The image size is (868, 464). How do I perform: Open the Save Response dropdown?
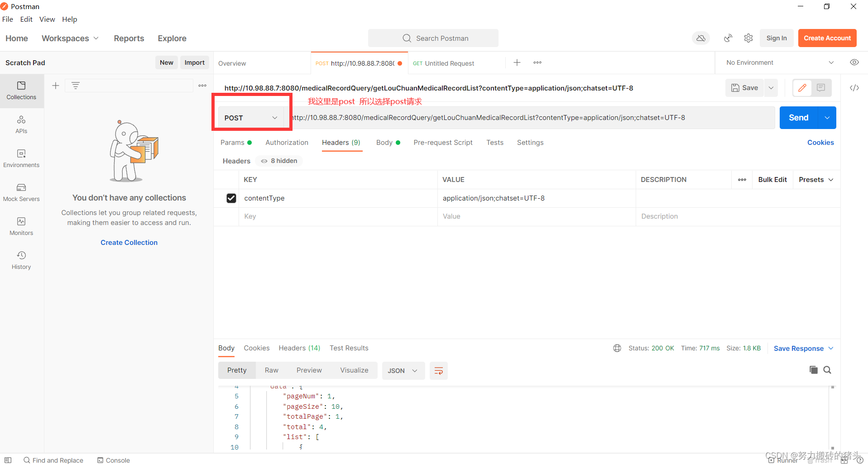click(x=803, y=348)
